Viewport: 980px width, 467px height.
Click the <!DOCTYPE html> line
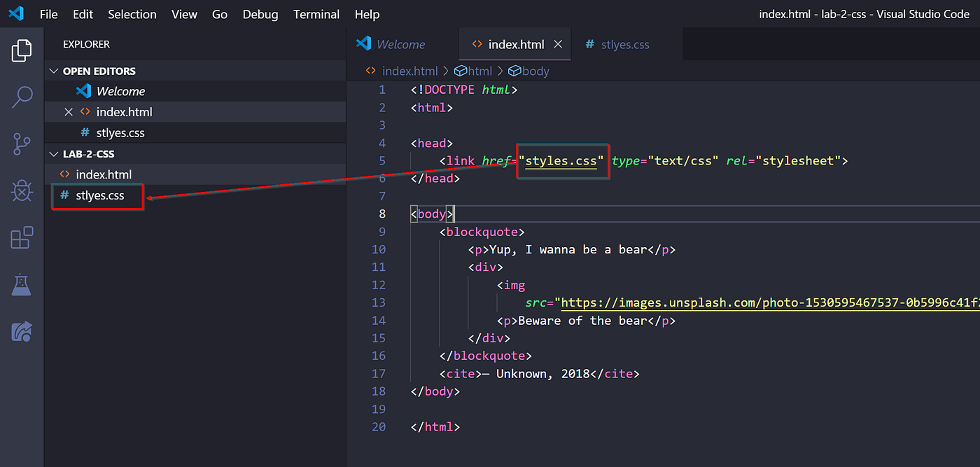click(x=464, y=90)
